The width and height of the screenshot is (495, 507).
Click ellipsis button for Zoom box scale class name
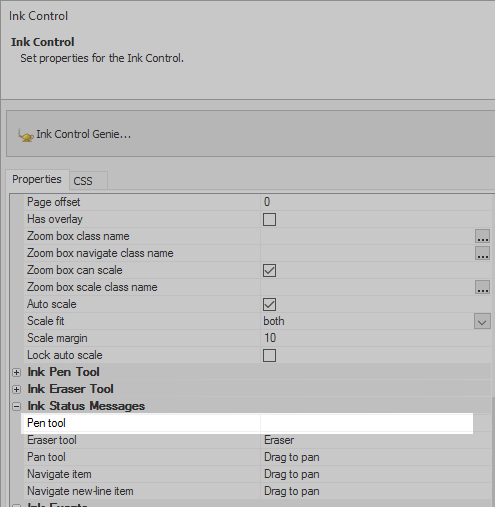[482, 287]
